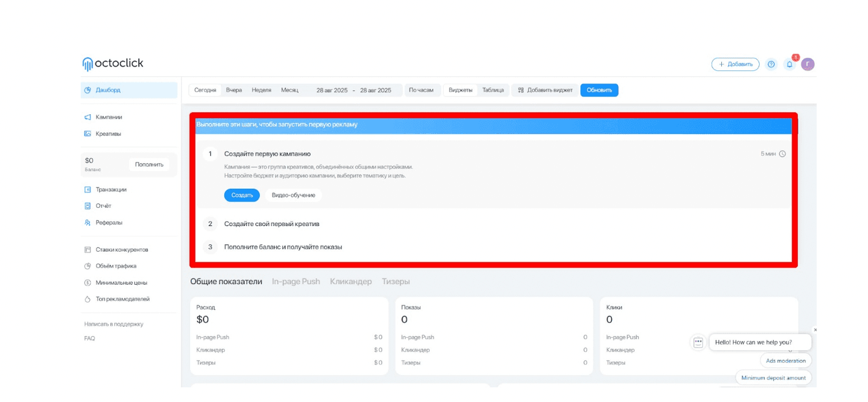Select the Сегодня period

click(x=205, y=90)
